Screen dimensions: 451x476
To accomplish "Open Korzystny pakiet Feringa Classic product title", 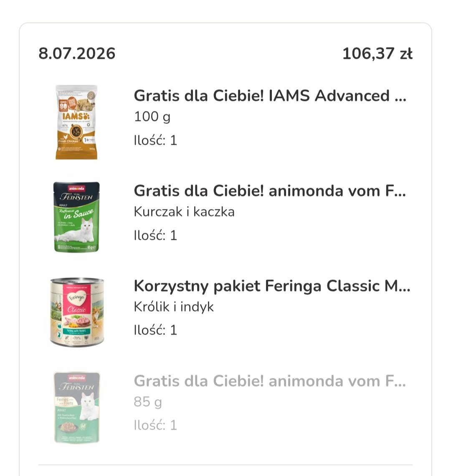I will coord(272,286).
